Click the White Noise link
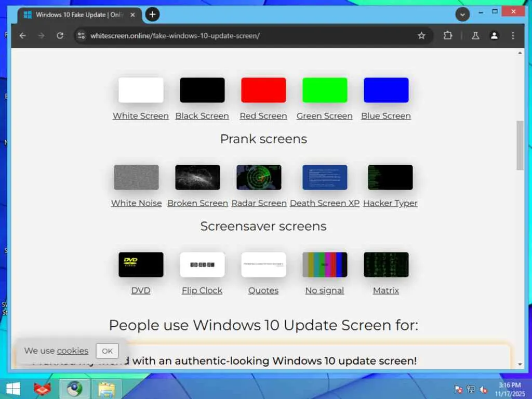This screenshot has width=532, height=399. point(137,203)
